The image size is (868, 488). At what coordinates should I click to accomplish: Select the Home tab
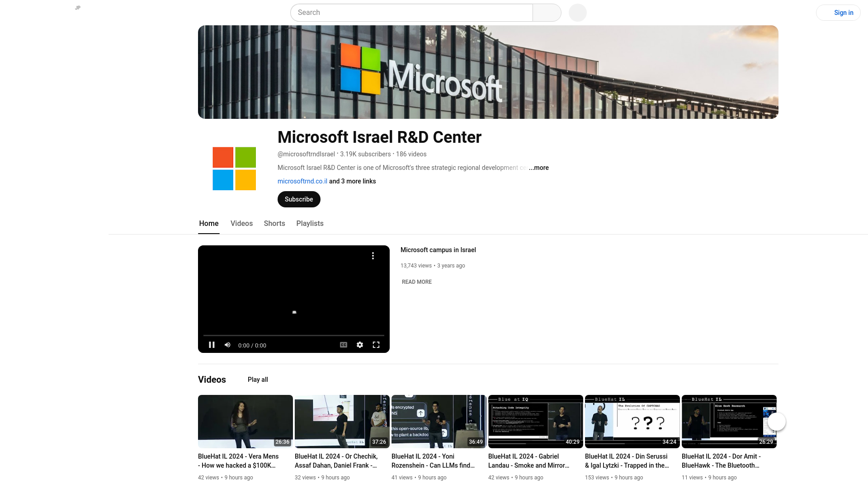click(209, 224)
